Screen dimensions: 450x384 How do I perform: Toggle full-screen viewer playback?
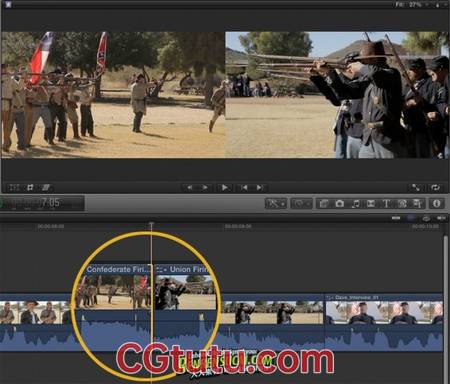click(416, 188)
